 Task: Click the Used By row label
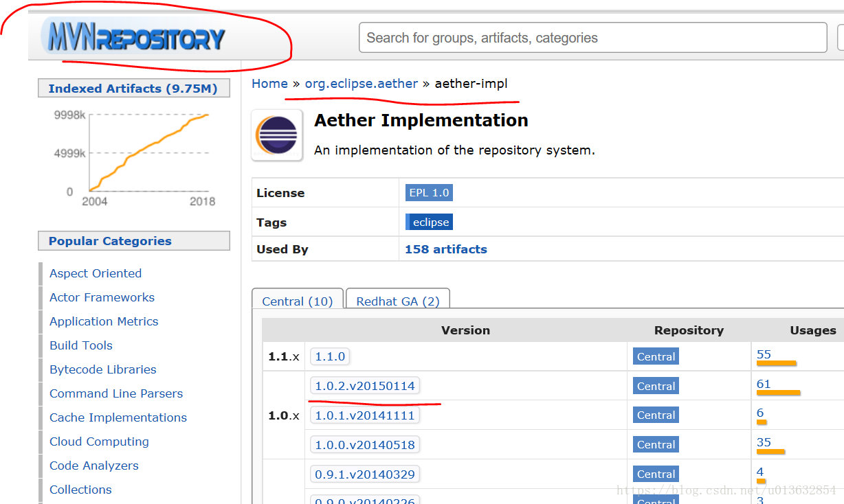click(282, 249)
